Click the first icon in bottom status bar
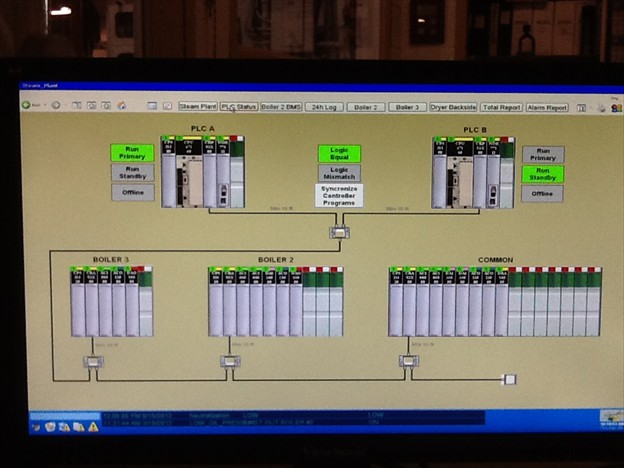The width and height of the screenshot is (624, 468). click(x=36, y=427)
